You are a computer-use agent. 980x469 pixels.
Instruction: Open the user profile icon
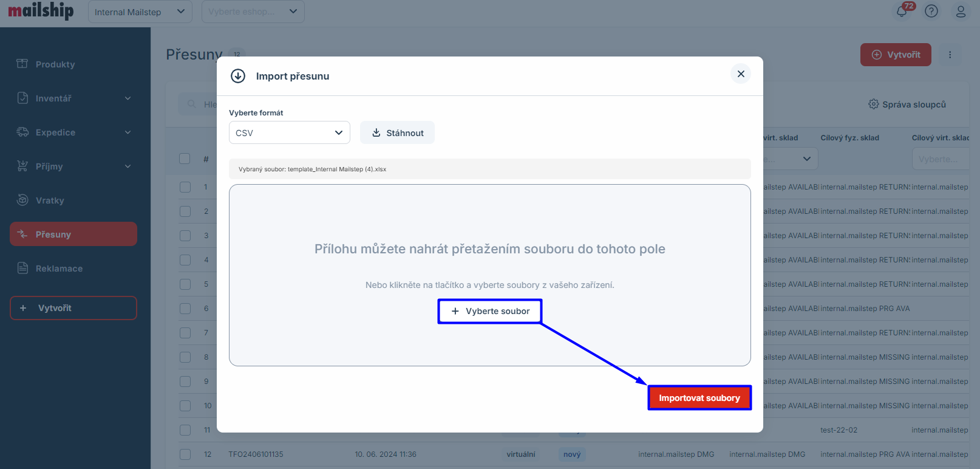pyautogui.click(x=961, y=12)
